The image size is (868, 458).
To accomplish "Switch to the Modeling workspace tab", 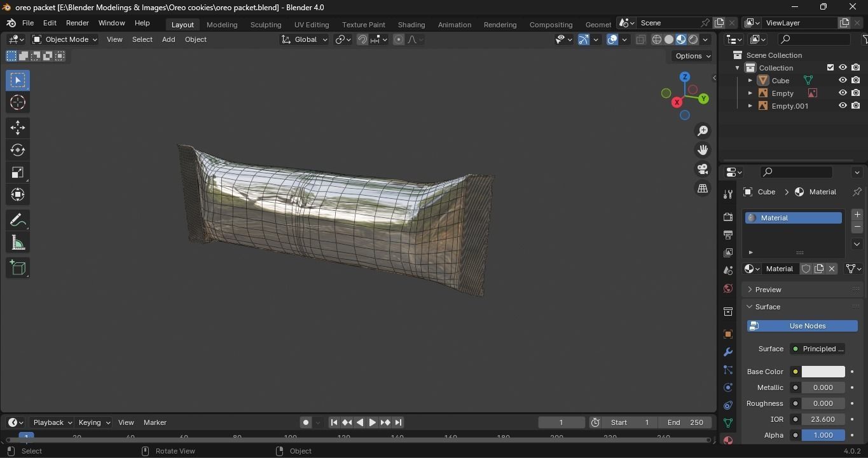I will 222,25.
